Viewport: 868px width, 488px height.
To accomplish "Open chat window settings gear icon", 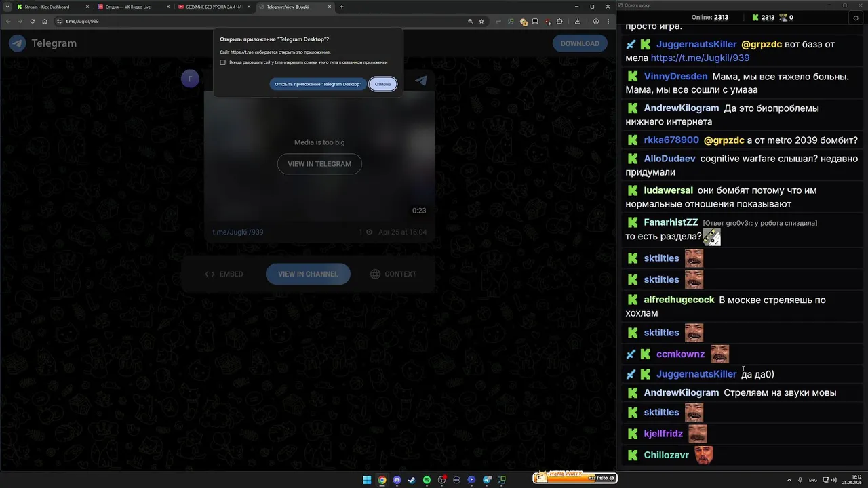I will [856, 18].
